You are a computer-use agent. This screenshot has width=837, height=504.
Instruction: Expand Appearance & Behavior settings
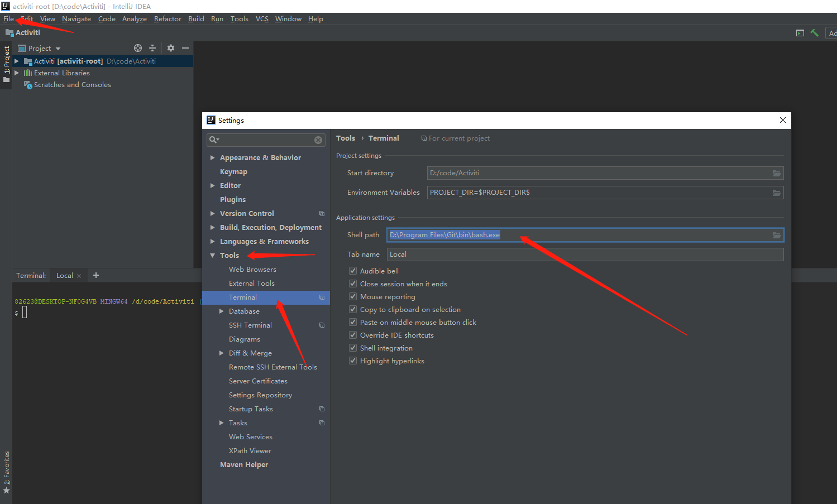pyautogui.click(x=213, y=158)
